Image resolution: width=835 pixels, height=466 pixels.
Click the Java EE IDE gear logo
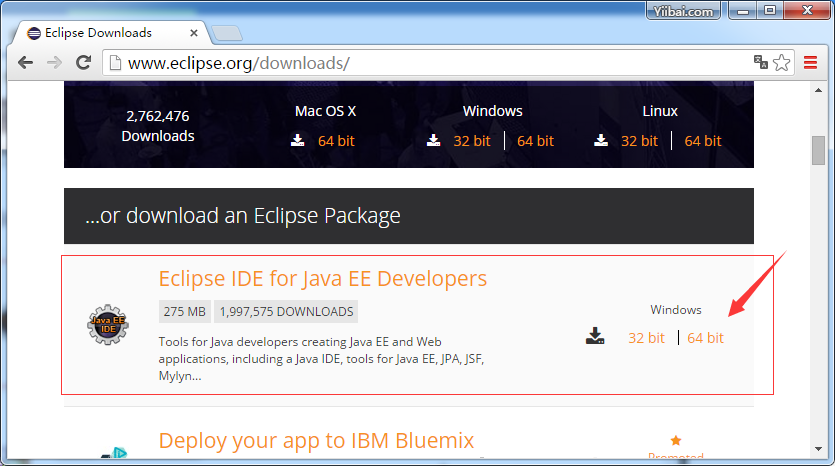(x=107, y=326)
